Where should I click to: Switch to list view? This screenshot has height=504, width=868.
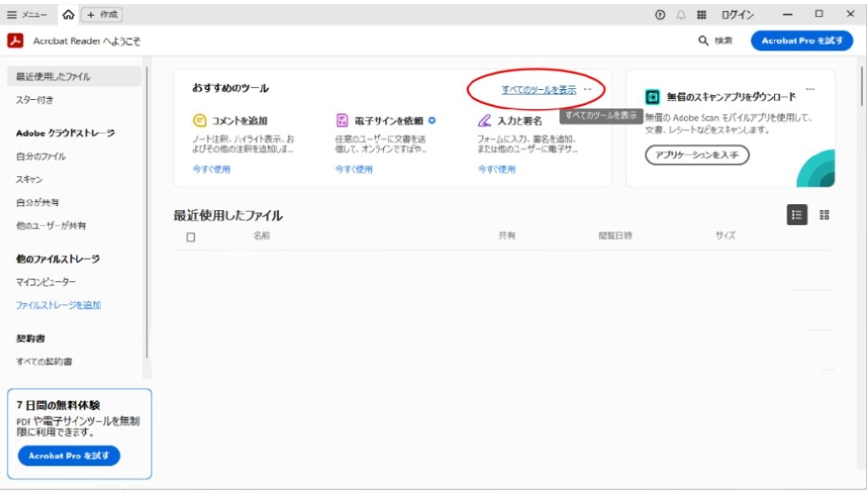[797, 214]
